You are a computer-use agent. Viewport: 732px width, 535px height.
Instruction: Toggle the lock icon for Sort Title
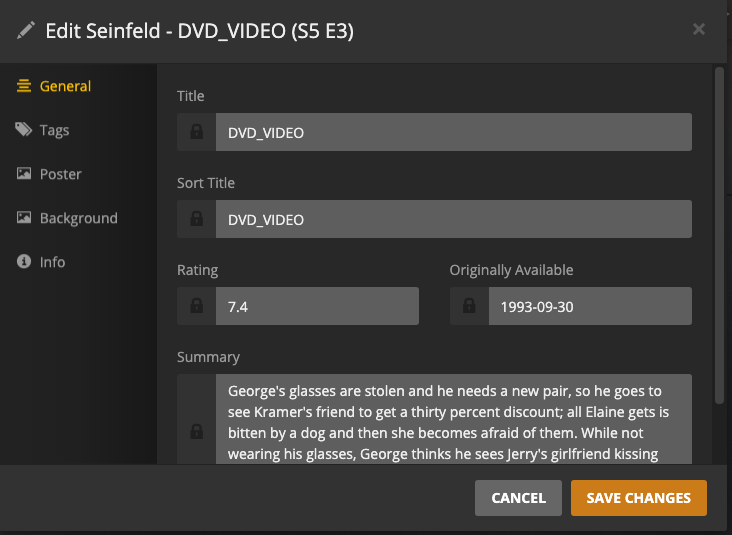click(197, 219)
